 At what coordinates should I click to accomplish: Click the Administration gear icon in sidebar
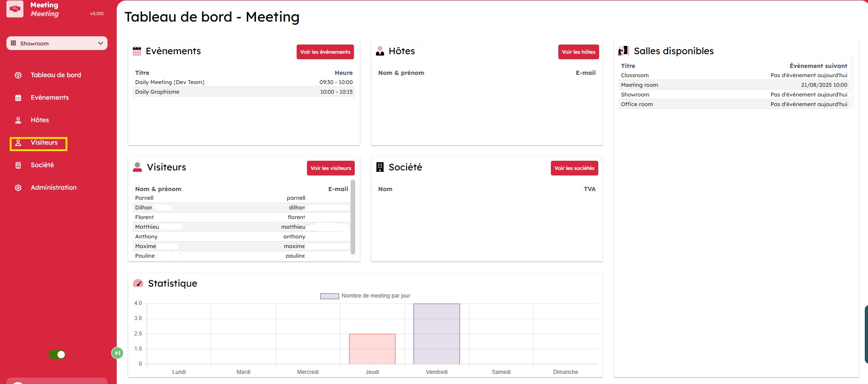pyautogui.click(x=18, y=188)
